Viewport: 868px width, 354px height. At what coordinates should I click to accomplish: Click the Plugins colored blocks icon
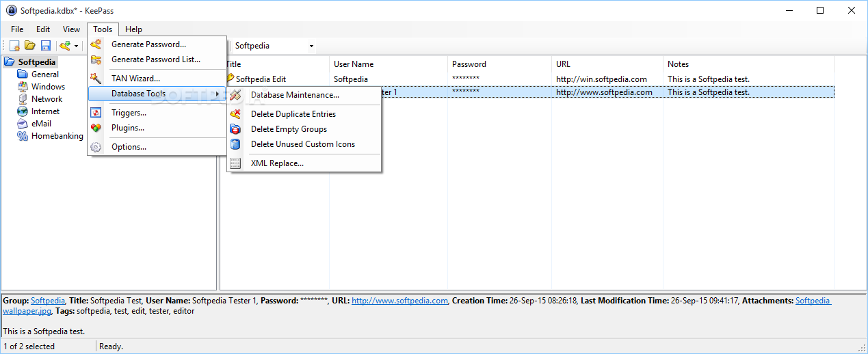point(96,128)
